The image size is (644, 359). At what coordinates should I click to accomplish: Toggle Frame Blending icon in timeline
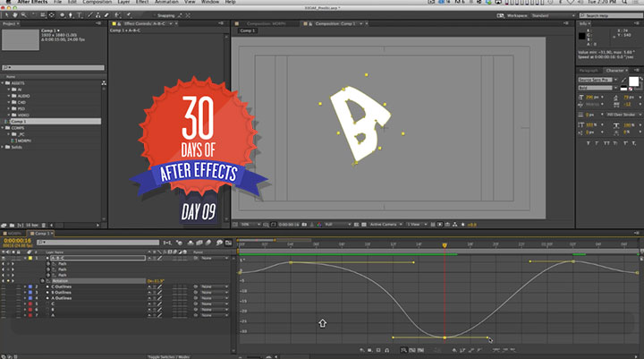(x=199, y=243)
